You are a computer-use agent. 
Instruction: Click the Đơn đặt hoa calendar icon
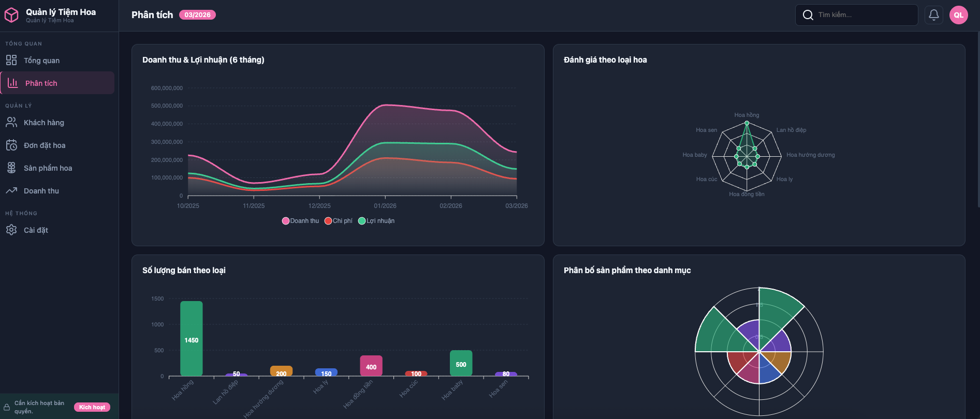click(11, 145)
